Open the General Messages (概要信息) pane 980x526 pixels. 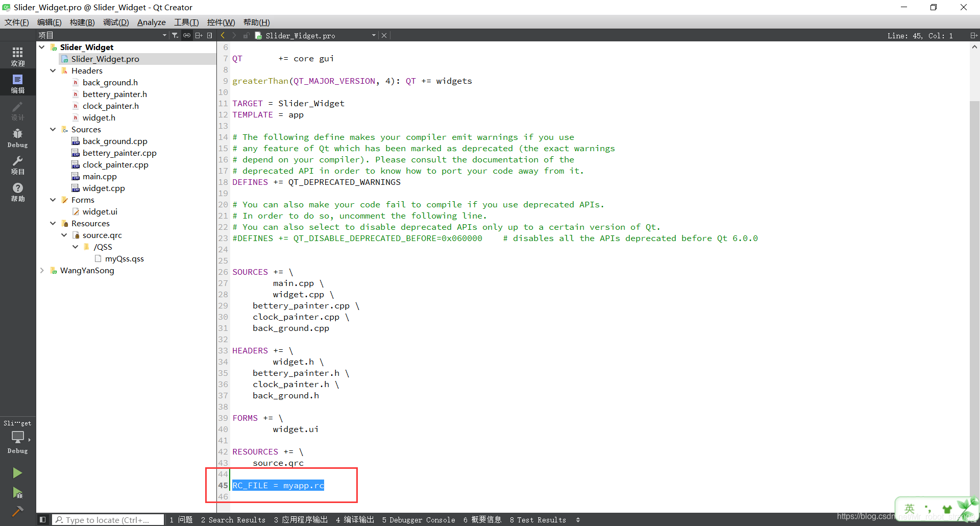[x=482, y=520]
